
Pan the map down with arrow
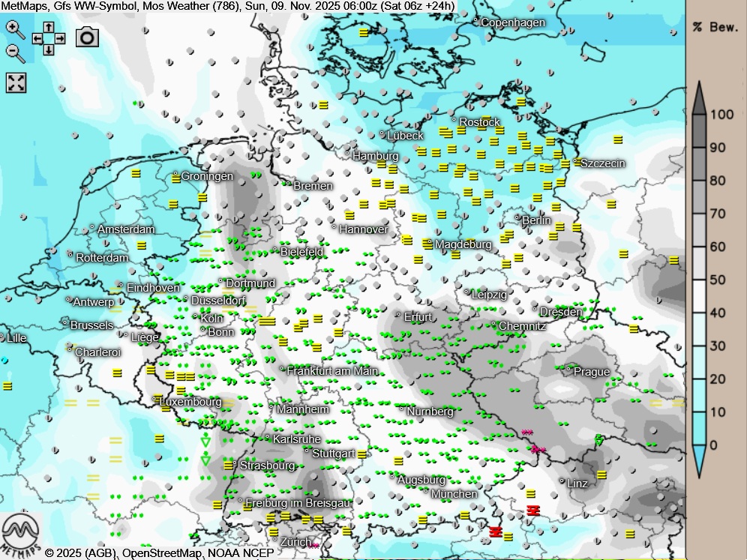coord(49,49)
